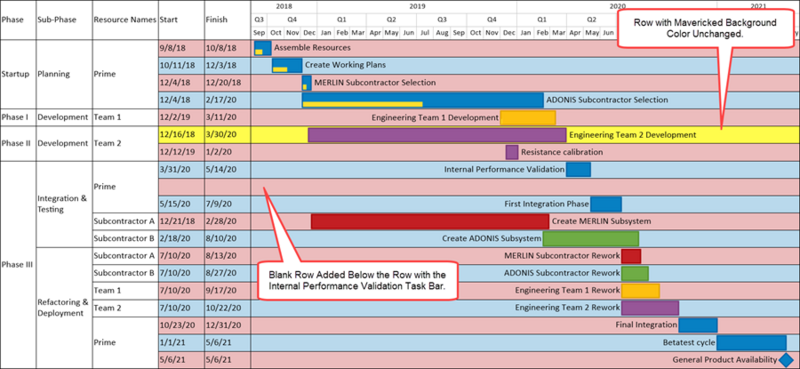Click the orange Engineering Team 1 Development bar
The height and width of the screenshot is (369, 800).
(528, 117)
